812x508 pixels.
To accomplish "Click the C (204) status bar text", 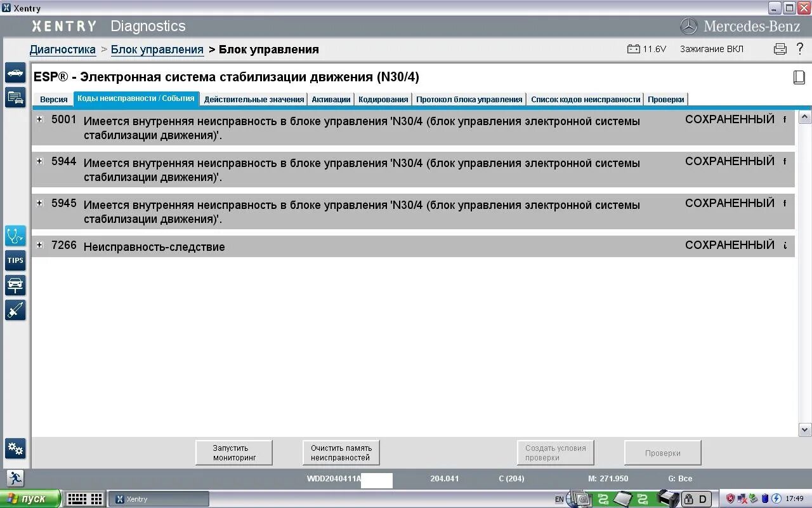I will [511, 479].
